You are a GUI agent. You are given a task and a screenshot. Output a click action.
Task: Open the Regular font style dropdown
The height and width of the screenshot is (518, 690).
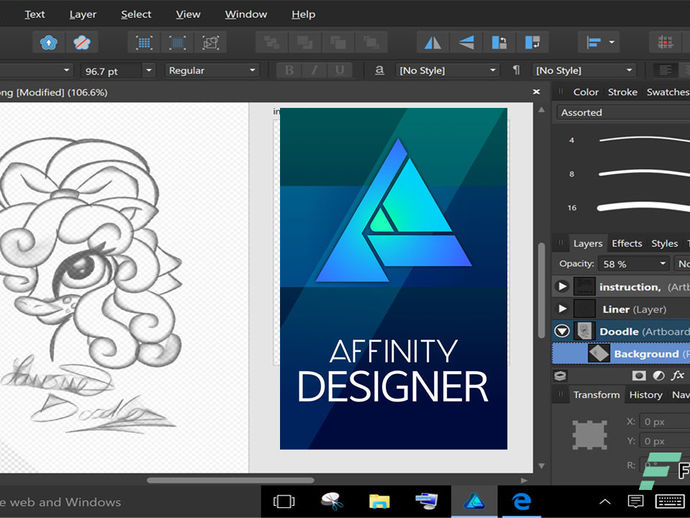click(x=212, y=71)
